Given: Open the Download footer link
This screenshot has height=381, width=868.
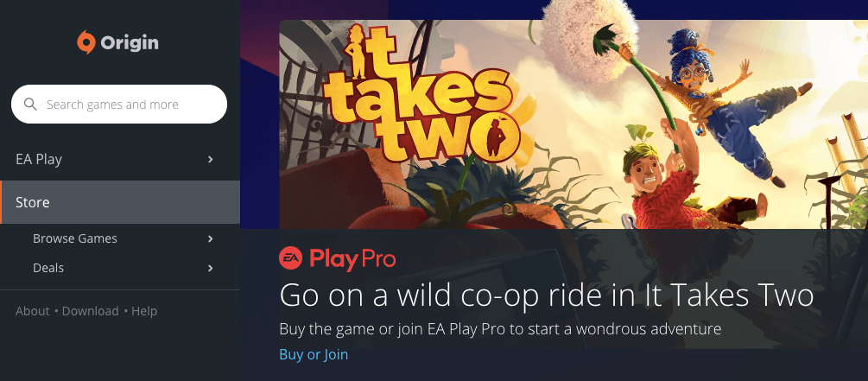Looking at the screenshot, I should coord(90,311).
